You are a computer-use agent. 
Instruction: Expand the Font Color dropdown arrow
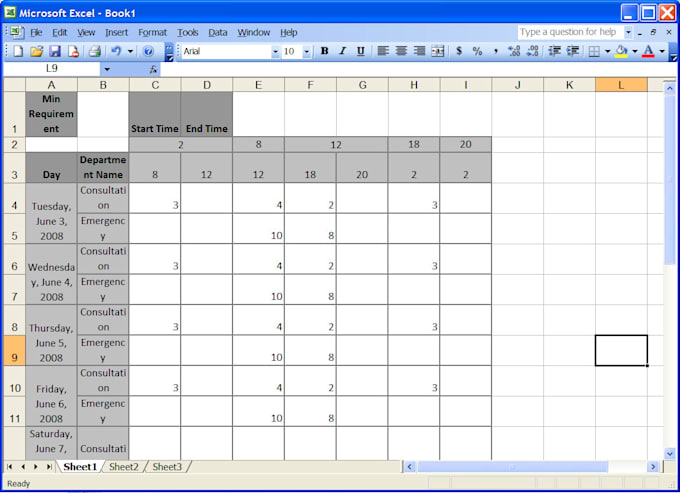point(662,51)
